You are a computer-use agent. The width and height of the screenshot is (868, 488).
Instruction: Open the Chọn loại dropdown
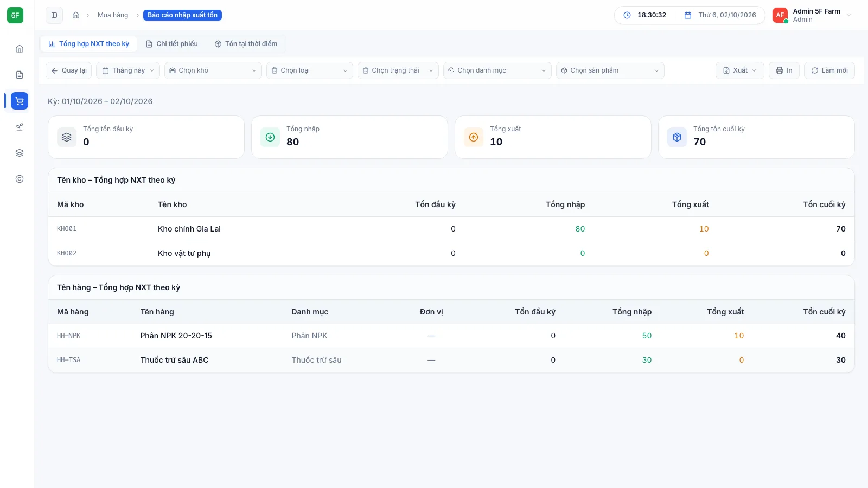(x=310, y=70)
